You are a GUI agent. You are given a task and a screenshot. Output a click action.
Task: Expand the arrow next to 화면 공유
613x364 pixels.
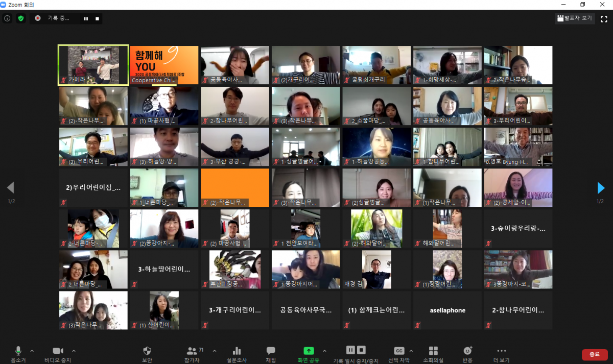324,351
